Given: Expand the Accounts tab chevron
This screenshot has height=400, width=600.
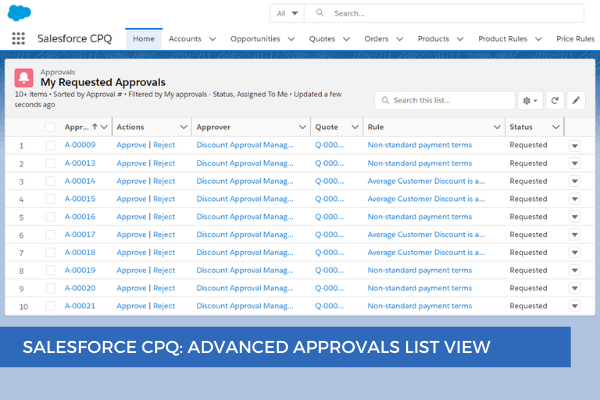Looking at the screenshot, I should coord(213,39).
